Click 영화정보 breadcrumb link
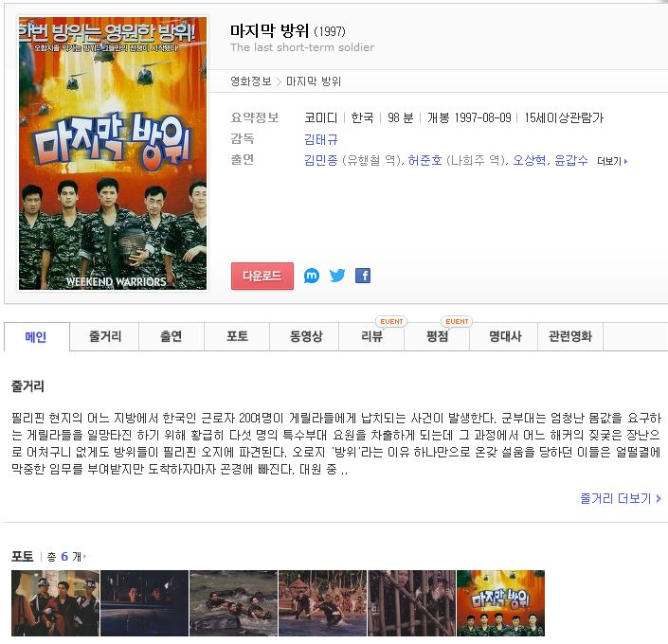 coord(250,80)
